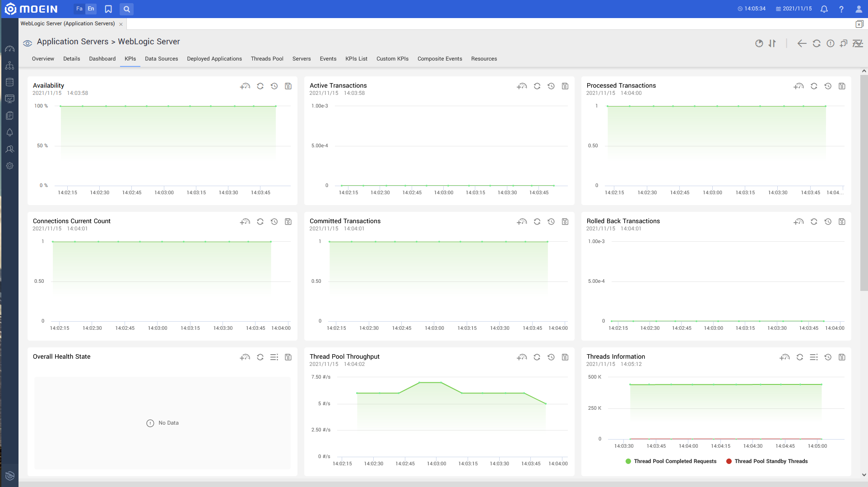Switch language to En
This screenshot has width=868, height=487.
[x=91, y=9]
